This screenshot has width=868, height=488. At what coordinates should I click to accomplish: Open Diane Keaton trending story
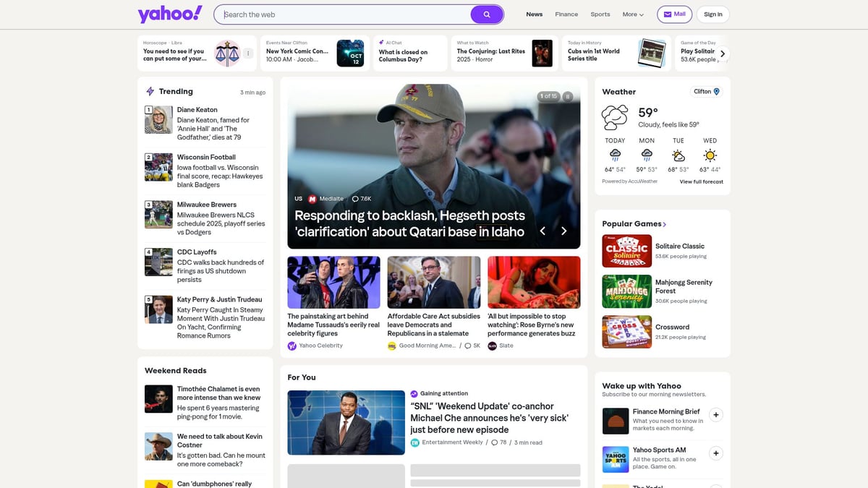[x=205, y=124]
